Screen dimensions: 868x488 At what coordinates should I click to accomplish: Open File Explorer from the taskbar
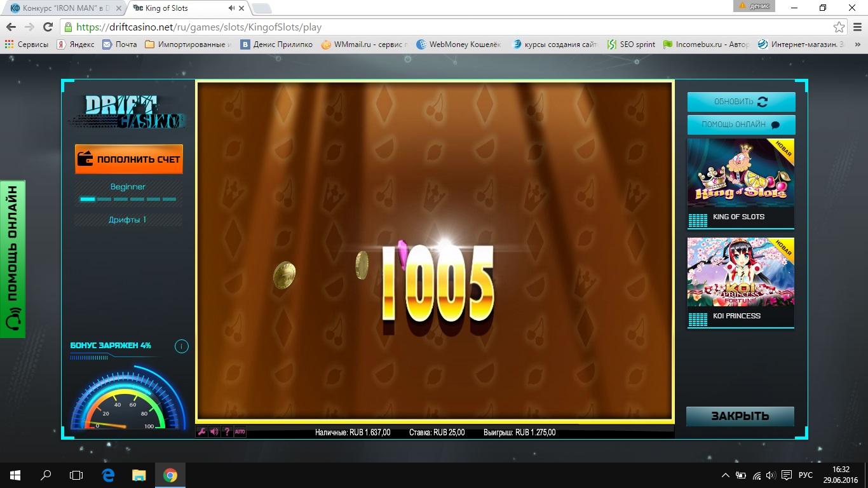tap(139, 475)
